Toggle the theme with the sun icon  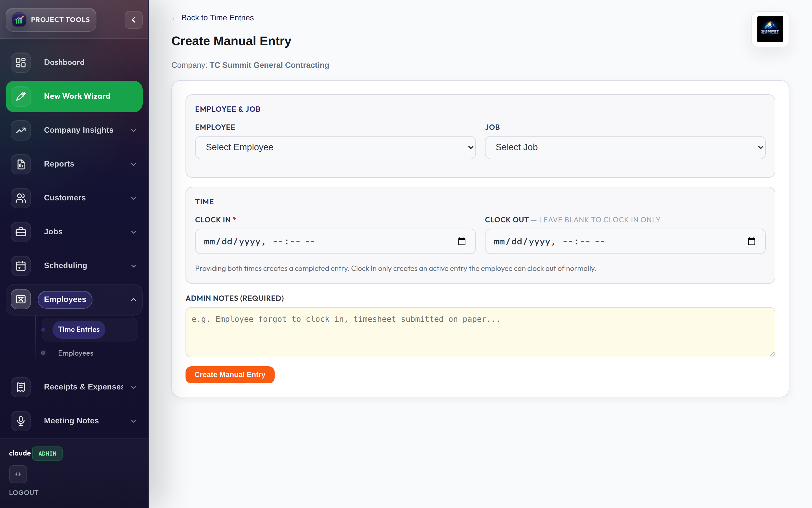[x=18, y=474]
